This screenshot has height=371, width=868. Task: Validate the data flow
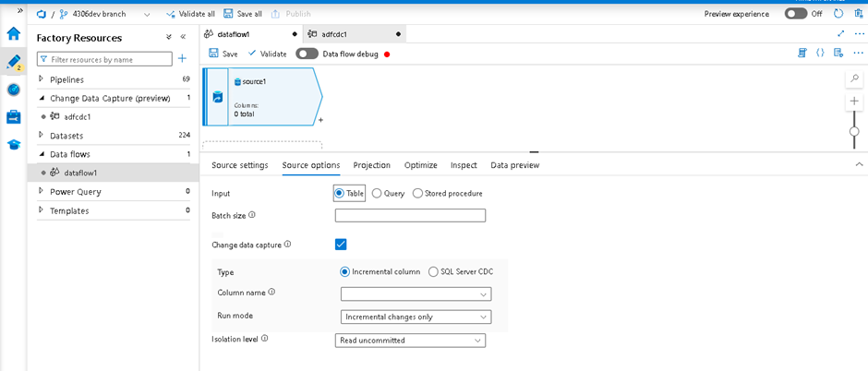click(268, 54)
